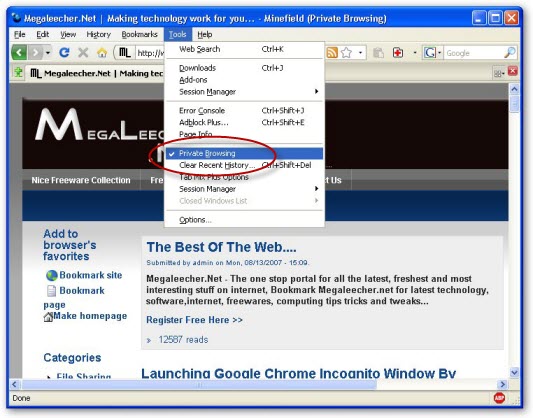
Task: Click the search magnifier icon
Action: point(510,53)
